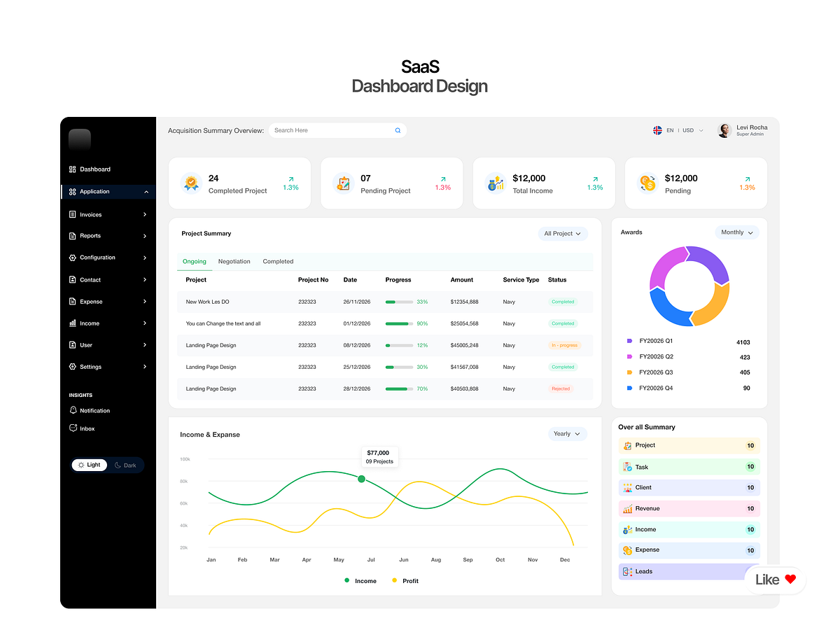Image resolution: width=840 pixels, height=630 pixels.
Task: Expand the Settings submenu arrow
Action: (x=145, y=367)
